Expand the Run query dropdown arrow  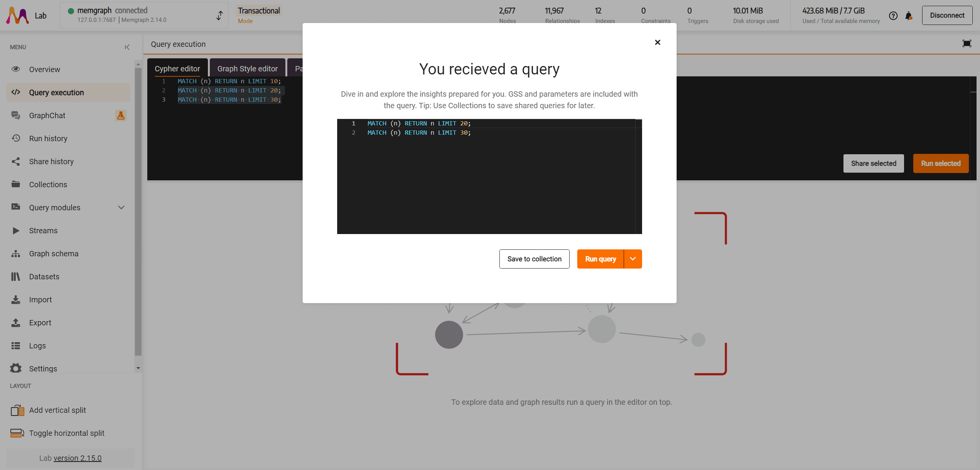tap(633, 259)
